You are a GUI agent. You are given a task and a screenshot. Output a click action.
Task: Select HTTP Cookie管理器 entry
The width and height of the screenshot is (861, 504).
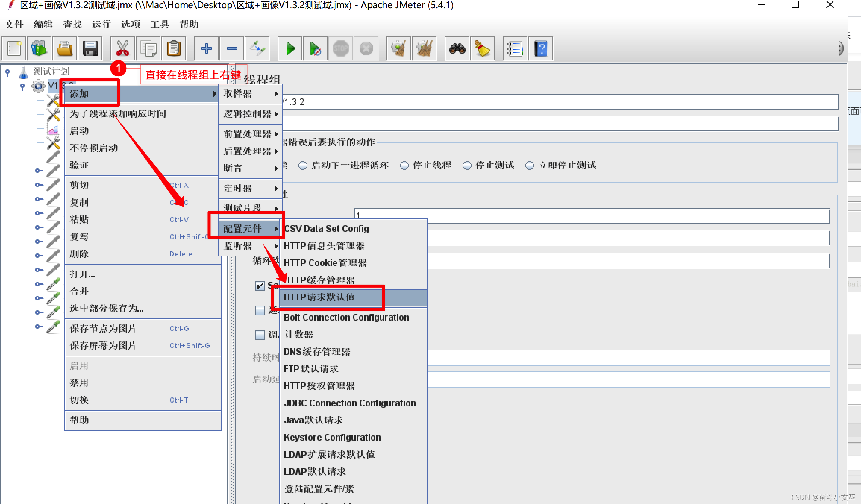[x=353, y=263]
